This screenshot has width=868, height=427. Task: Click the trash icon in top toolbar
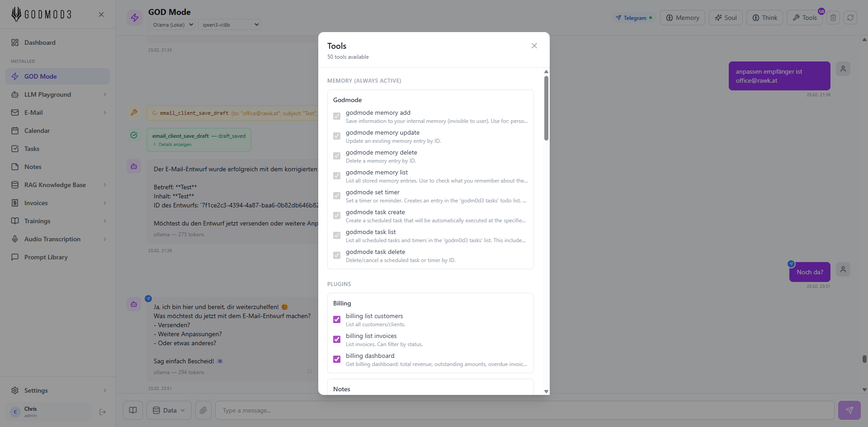pos(833,18)
